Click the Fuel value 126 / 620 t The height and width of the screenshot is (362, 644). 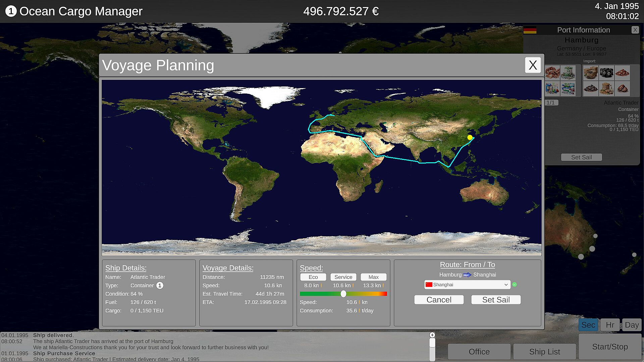143,302
